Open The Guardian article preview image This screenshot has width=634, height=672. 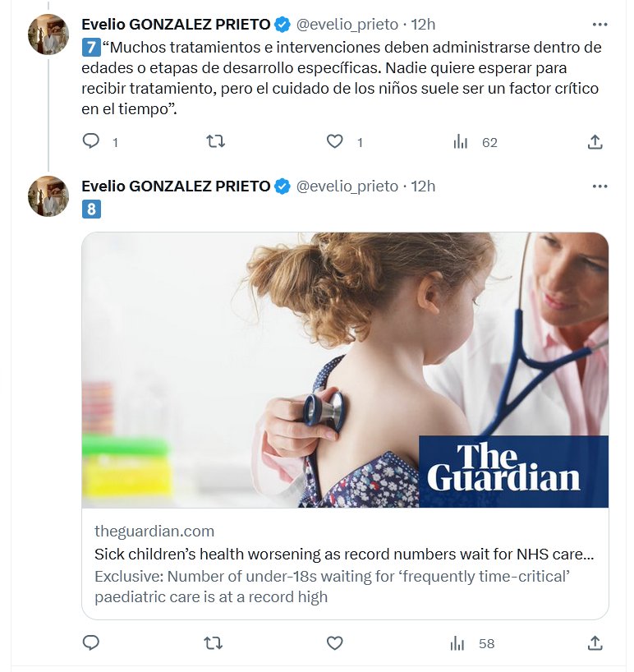point(345,370)
